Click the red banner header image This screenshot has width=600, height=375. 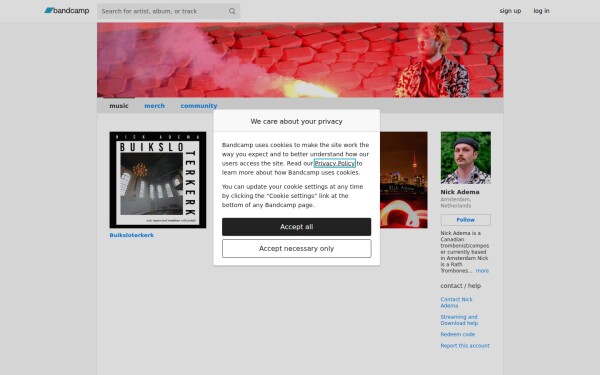300,60
